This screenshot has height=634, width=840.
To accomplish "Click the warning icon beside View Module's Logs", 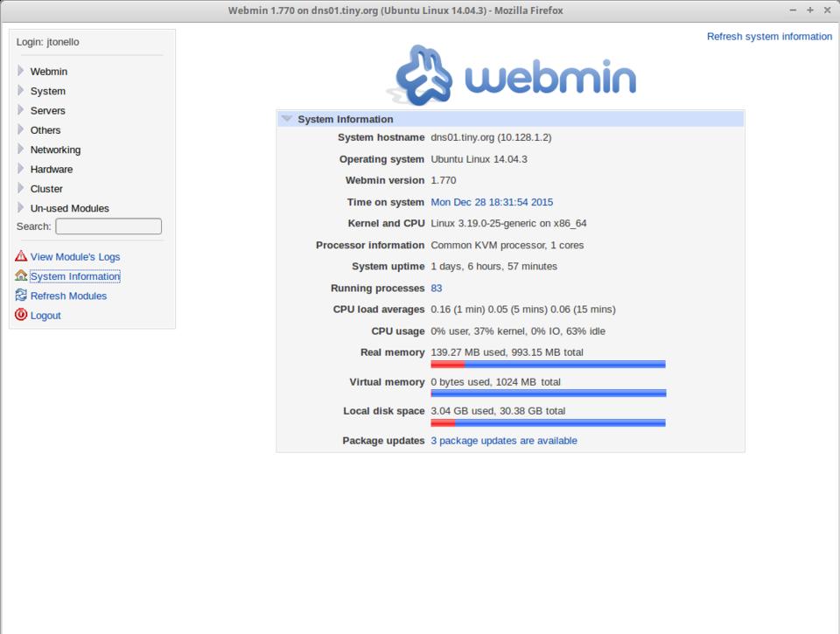I will pos(21,256).
